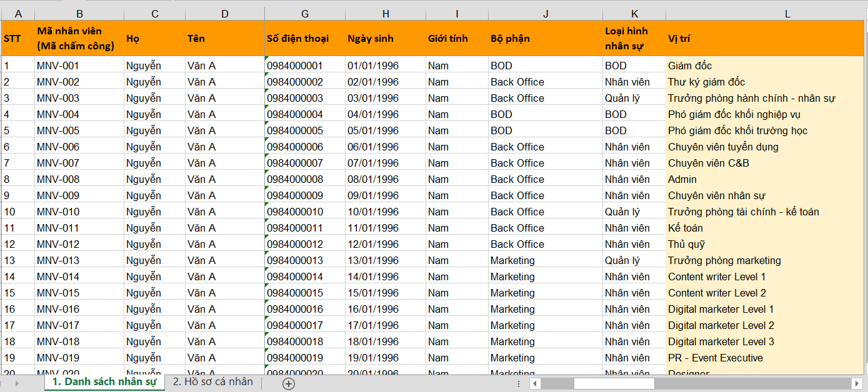Select 'Phó giám đốc khối trường học' cell
868x392 pixels.
pyautogui.click(x=765, y=130)
